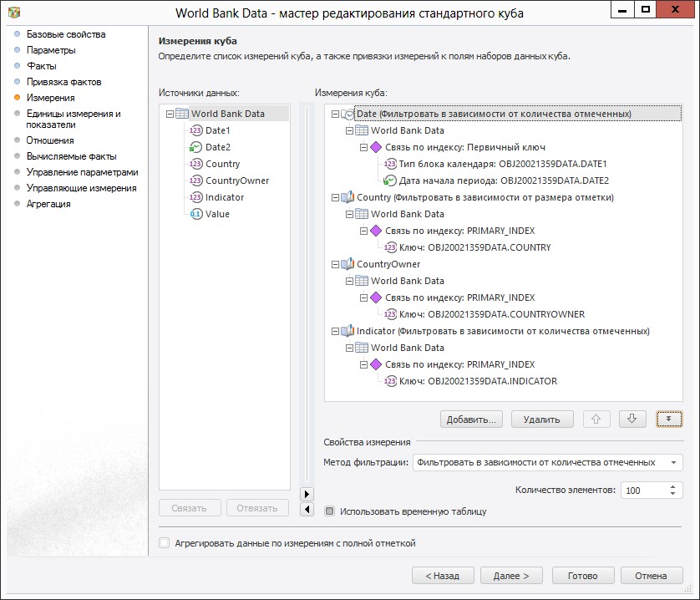Collapse the CountryOwner dimension node
This screenshot has height=600, width=700.
click(335, 264)
